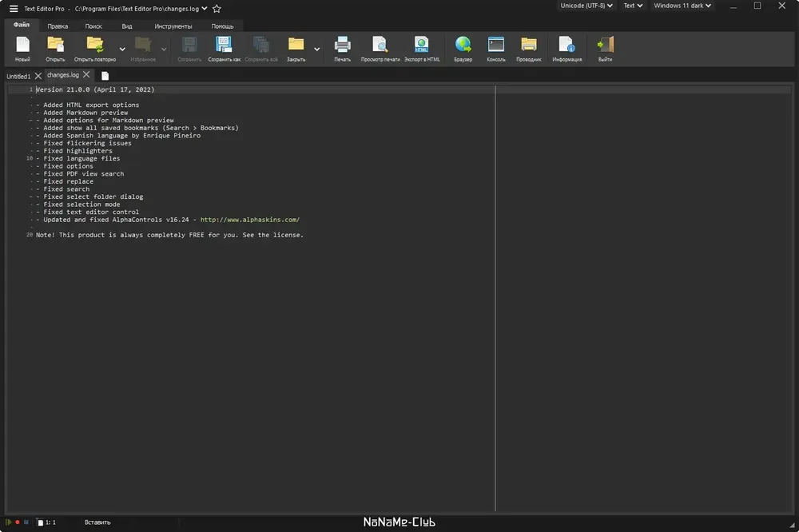799x532 pixels.
Task: Open the Unicode (UTF-8) encoding dropdown
Action: (586, 6)
